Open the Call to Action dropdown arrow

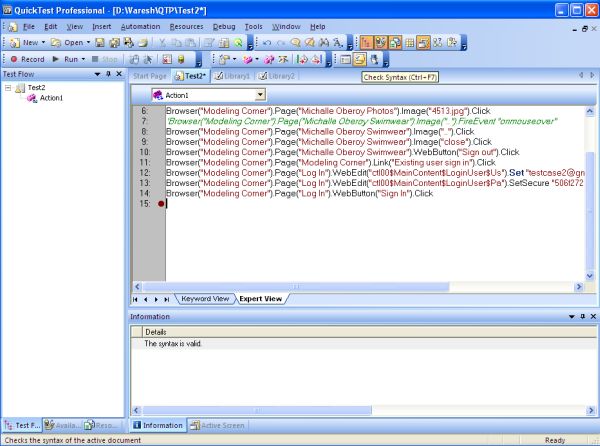point(257,59)
